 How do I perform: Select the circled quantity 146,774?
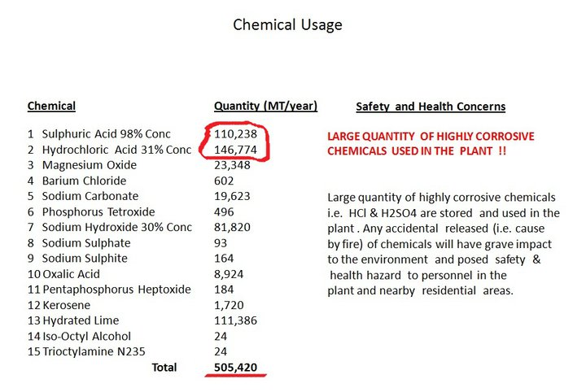[235, 150]
